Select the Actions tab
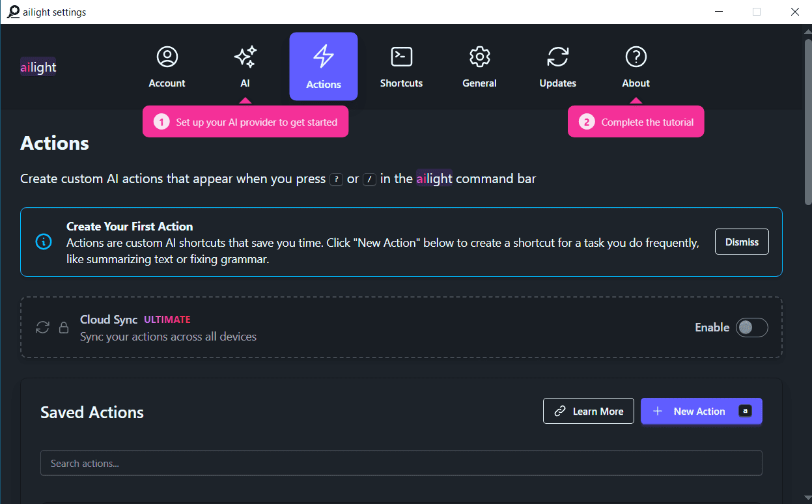This screenshot has width=812, height=504. pos(324,66)
